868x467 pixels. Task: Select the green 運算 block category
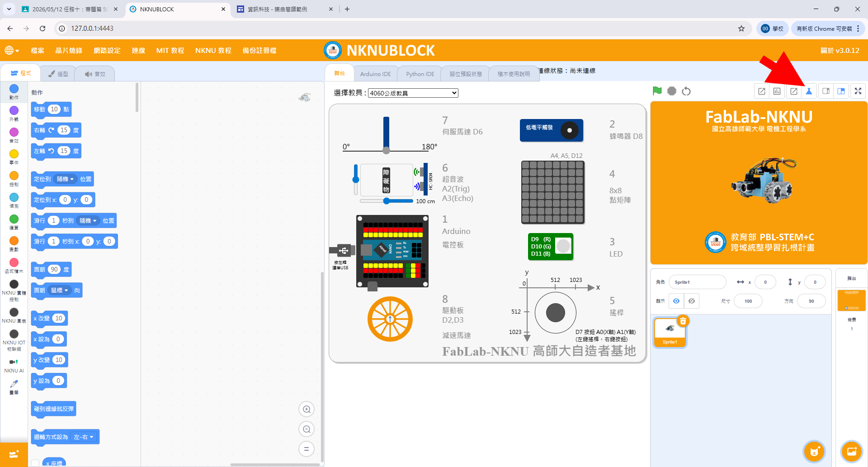[14, 222]
